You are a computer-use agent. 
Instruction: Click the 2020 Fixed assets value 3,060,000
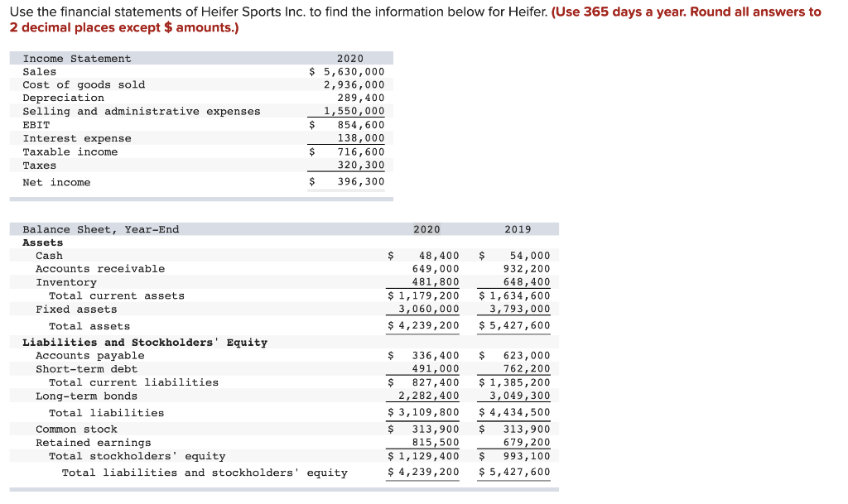coord(428,309)
